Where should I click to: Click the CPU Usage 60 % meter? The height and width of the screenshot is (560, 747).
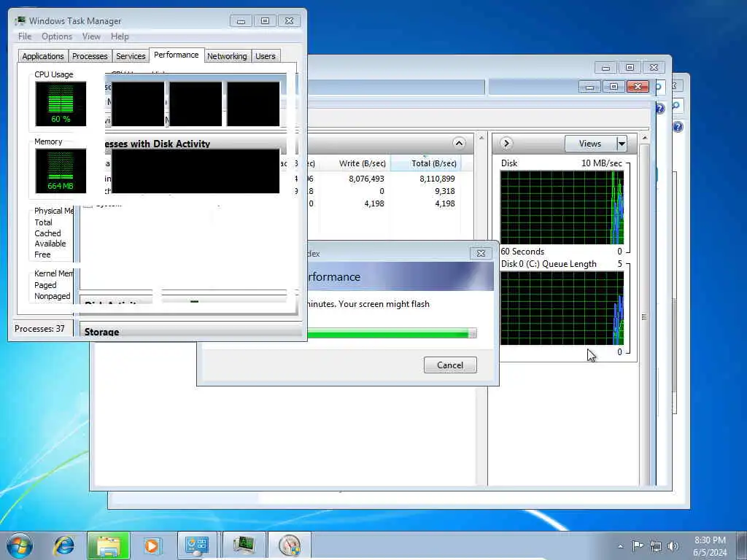tap(61, 104)
